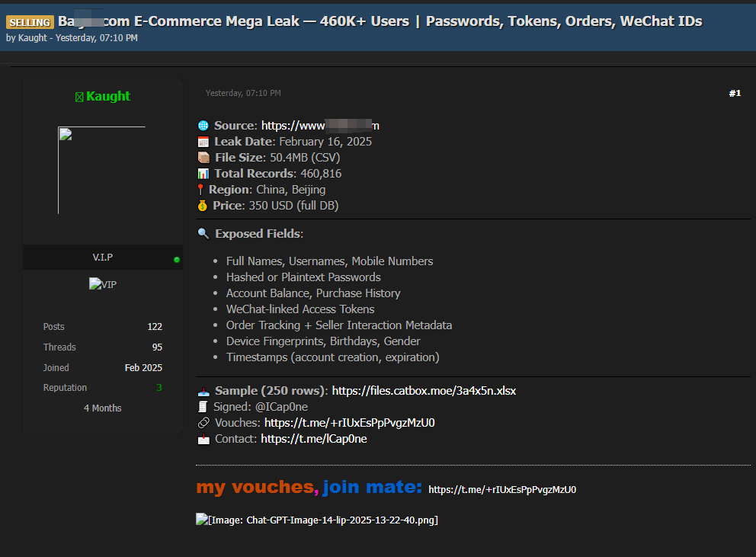
Task: Click the Threads count 95
Action: coord(157,347)
